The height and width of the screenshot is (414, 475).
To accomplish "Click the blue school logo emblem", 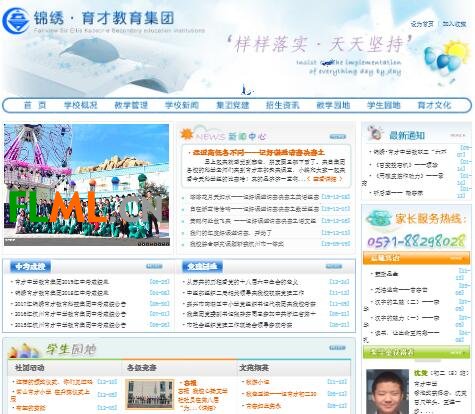I will click(16, 21).
